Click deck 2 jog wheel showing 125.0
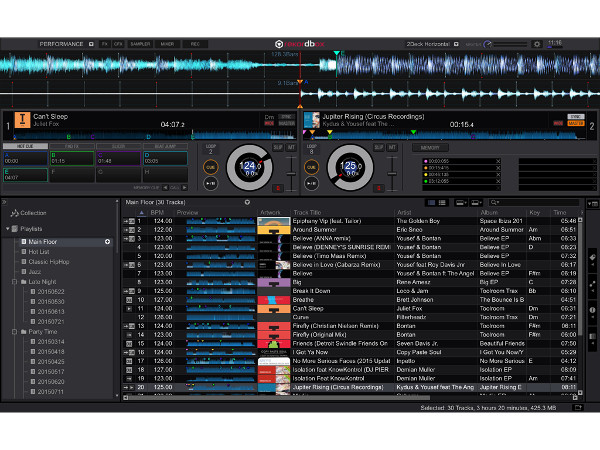The height and width of the screenshot is (450, 600). [350, 167]
